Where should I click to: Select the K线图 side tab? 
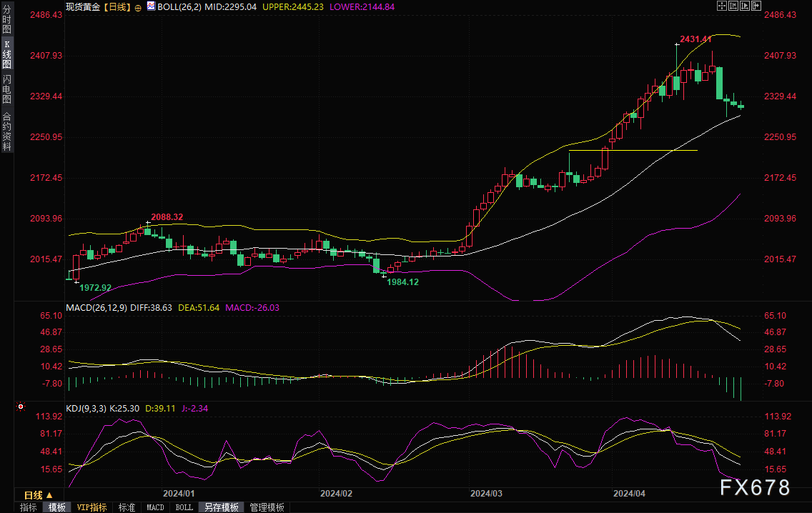[6, 54]
